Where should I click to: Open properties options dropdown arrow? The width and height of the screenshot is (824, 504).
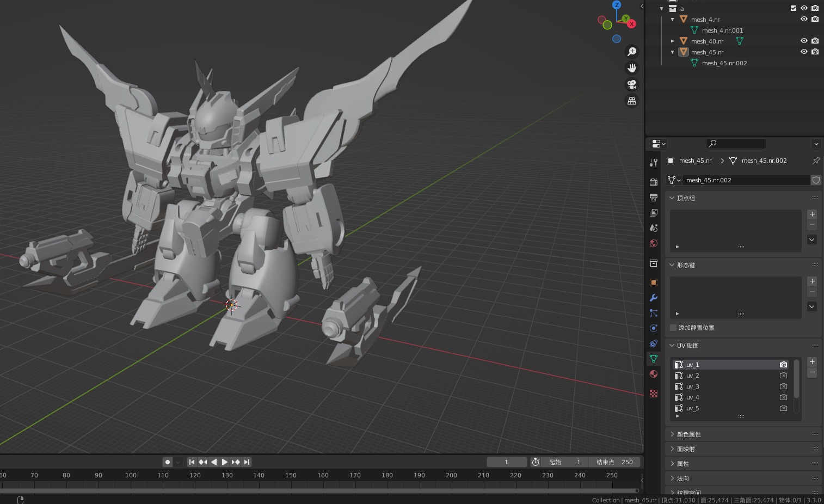pos(816,144)
